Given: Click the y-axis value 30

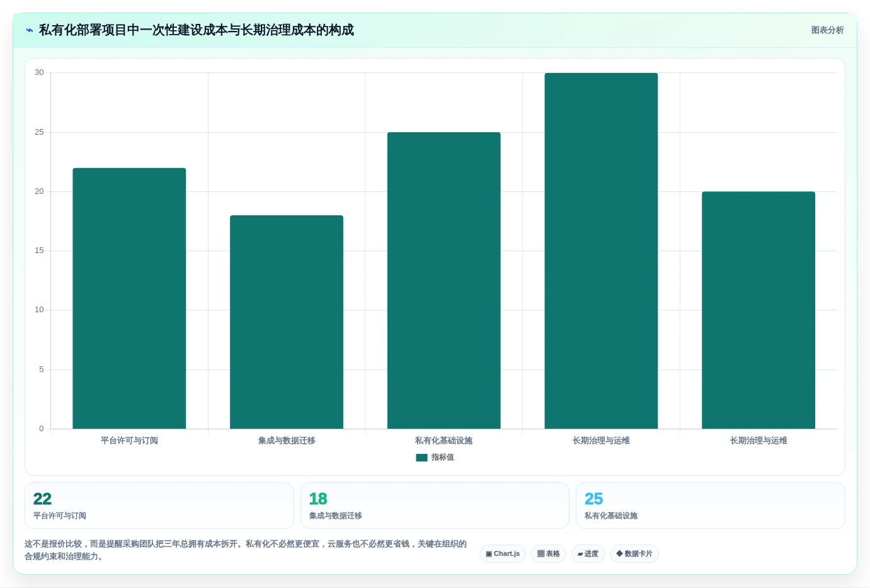Looking at the screenshot, I should (39, 72).
